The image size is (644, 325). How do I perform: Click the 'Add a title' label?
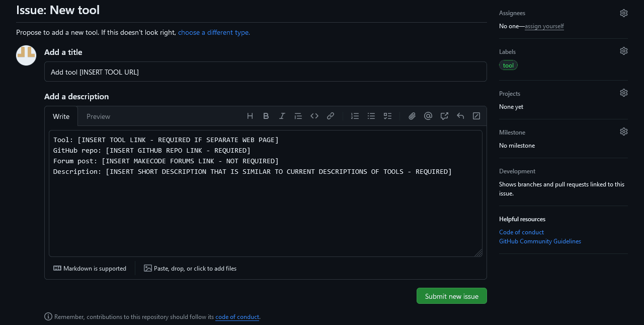[63, 52]
